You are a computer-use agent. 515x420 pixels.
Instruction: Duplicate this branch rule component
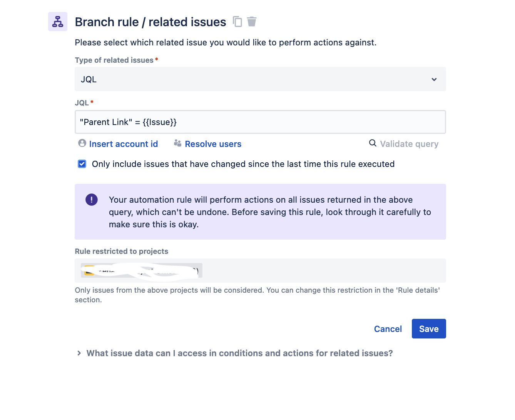(237, 22)
